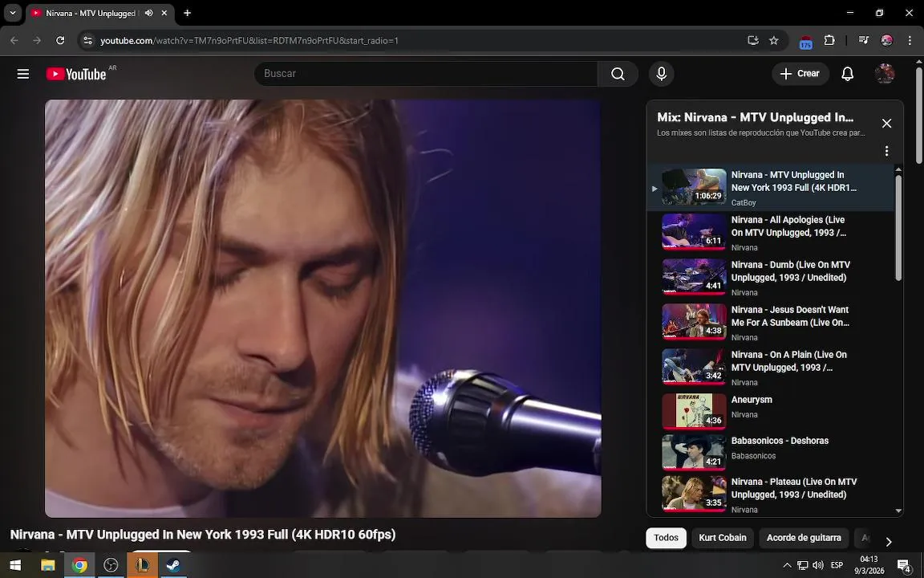The image size is (924, 578).
Task: Bookmark this page with star icon
Action: 774,40
